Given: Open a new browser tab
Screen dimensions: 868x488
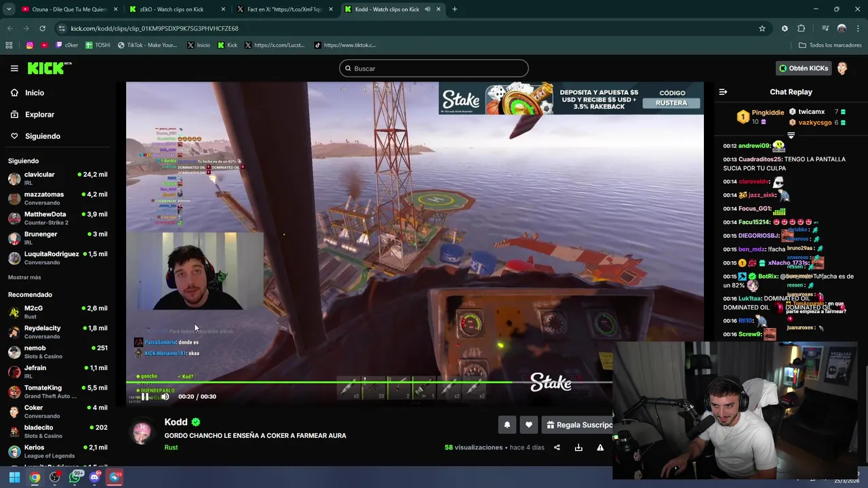Looking at the screenshot, I should [x=454, y=9].
